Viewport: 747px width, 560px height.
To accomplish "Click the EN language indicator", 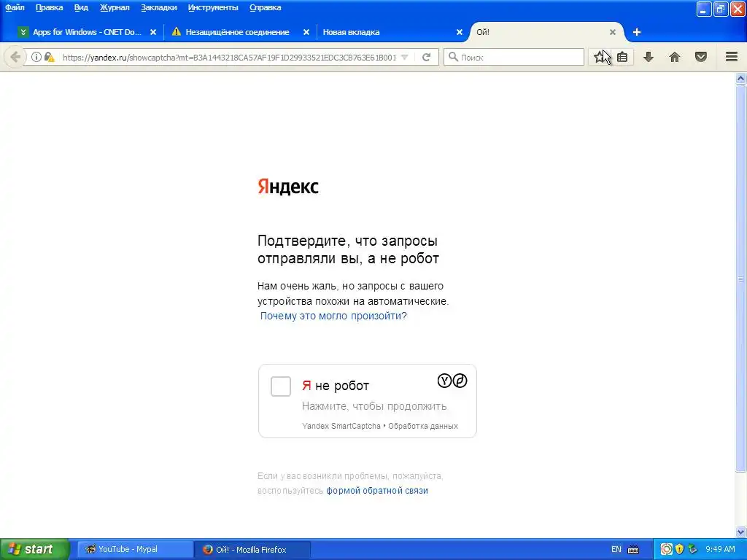I will (x=616, y=550).
